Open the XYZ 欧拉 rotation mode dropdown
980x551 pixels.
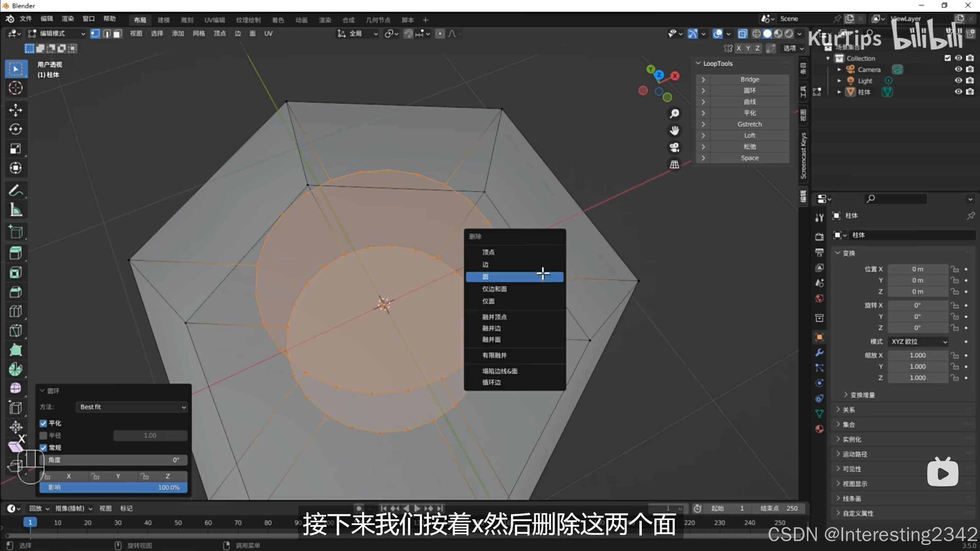pos(918,342)
